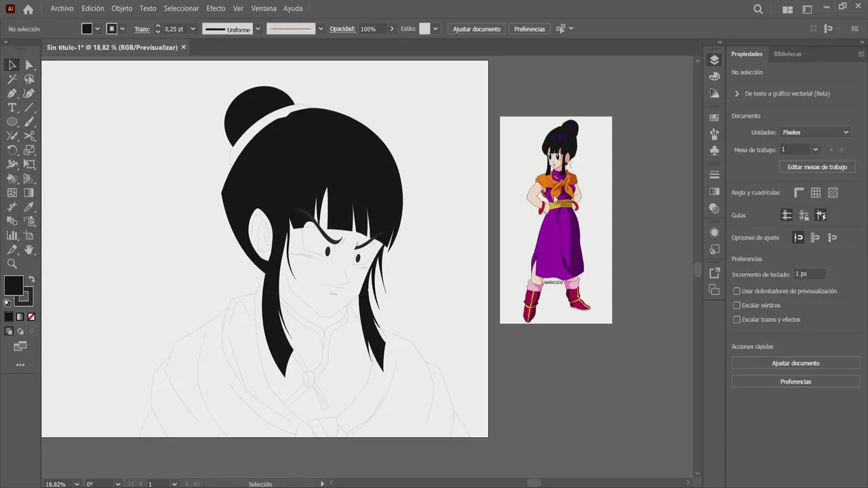Click the Opacidad label link
This screenshot has width=868, height=488.
(342, 29)
